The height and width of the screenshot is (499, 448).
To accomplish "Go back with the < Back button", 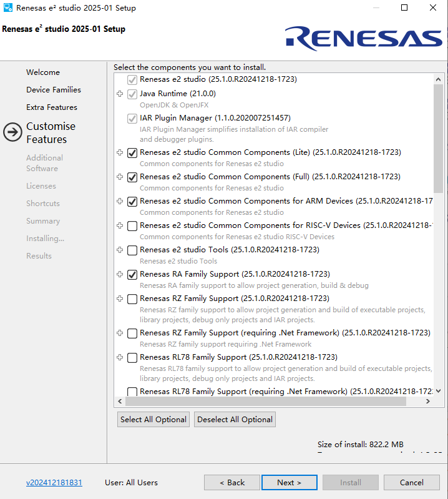I will (x=232, y=483).
